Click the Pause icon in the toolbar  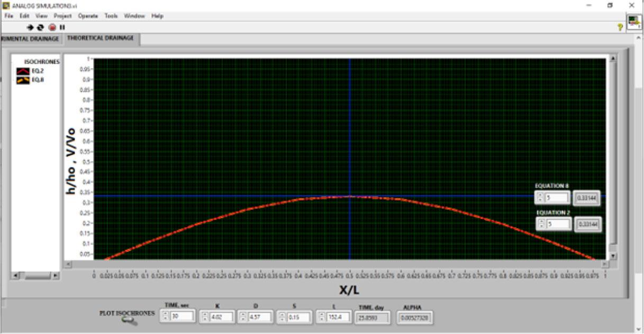tap(62, 27)
